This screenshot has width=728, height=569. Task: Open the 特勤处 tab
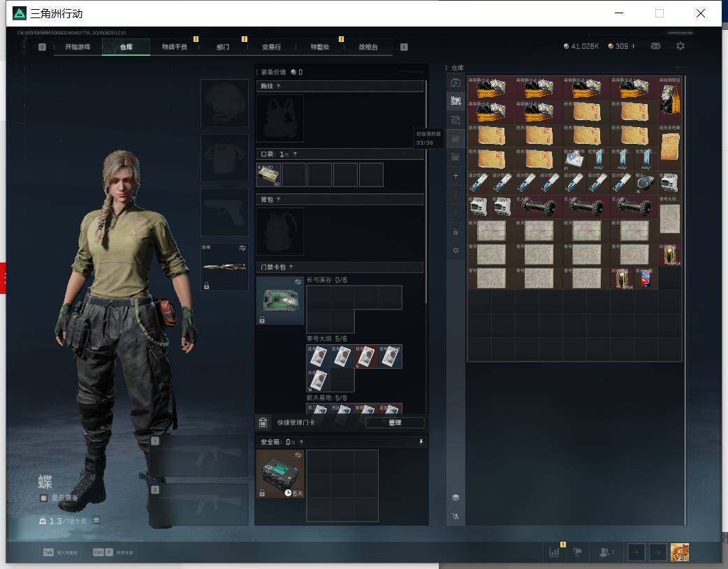pos(320,47)
